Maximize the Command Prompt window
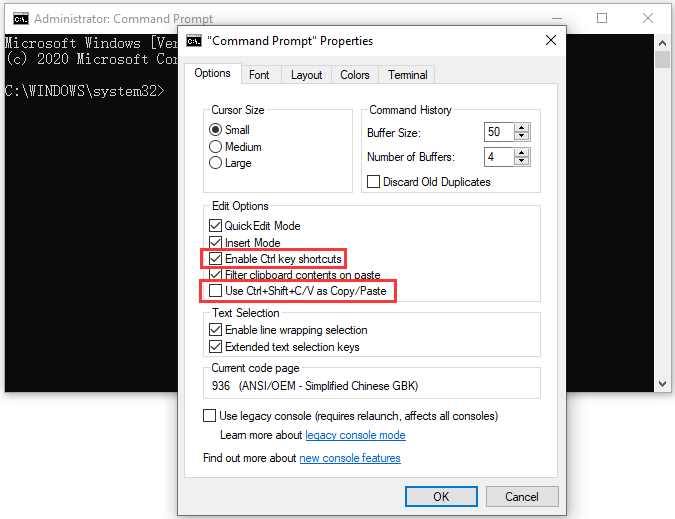 (602, 18)
